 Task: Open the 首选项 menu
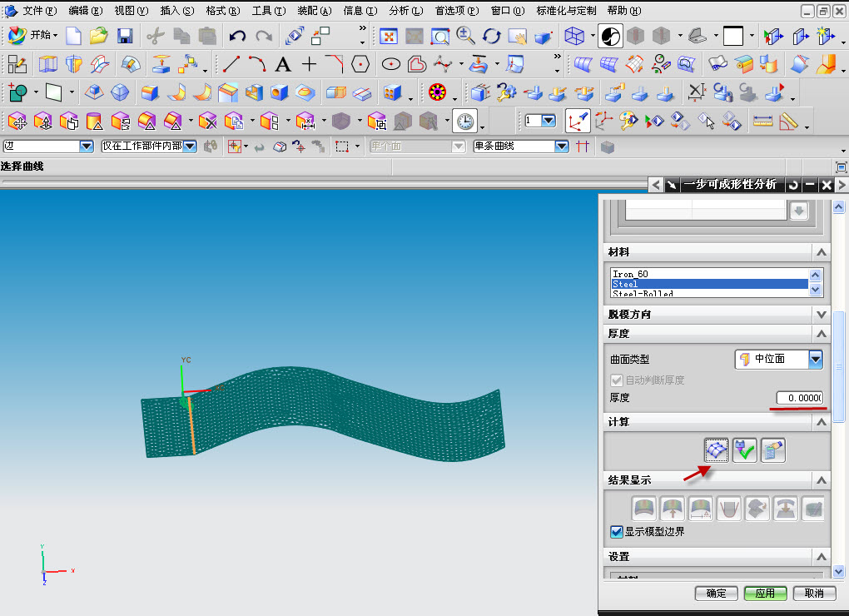point(457,11)
